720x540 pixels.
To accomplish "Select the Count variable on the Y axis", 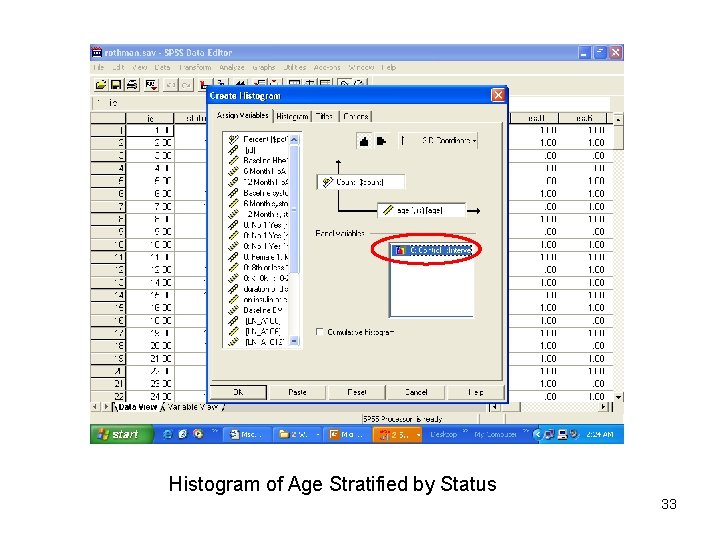I will pyautogui.click(x=360, y=182).
